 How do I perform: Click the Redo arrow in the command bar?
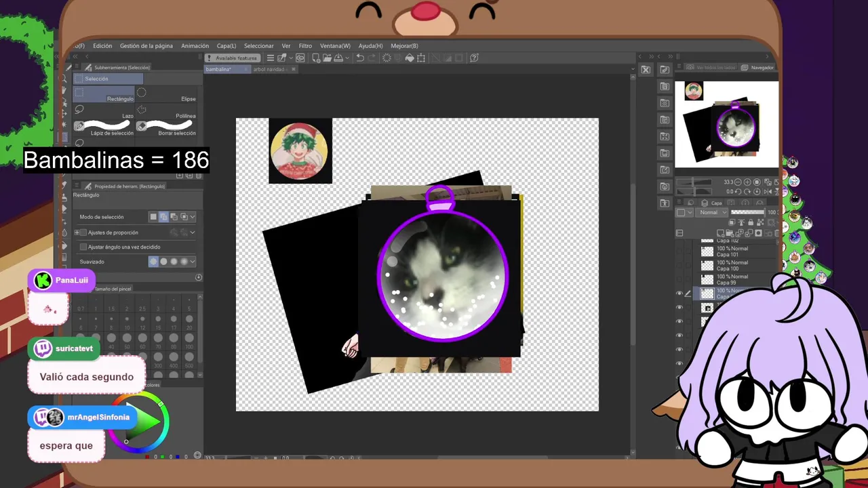coord(372,58)
